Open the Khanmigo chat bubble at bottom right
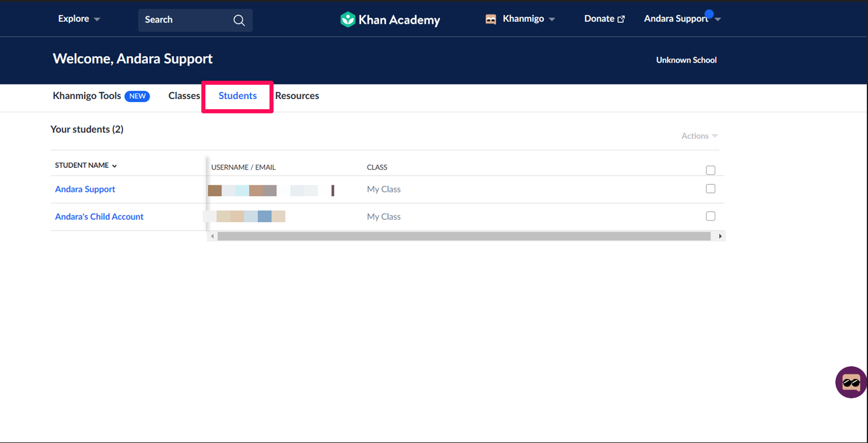 851,382
